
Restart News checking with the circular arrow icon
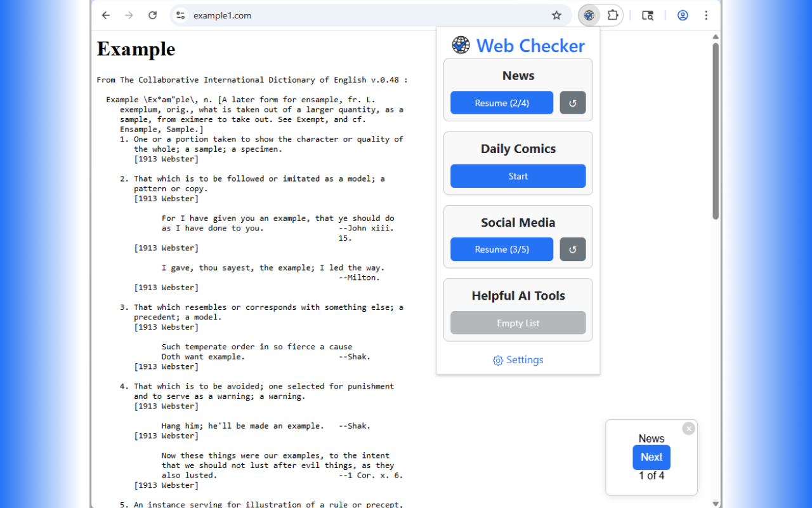(x=572, y=102)
